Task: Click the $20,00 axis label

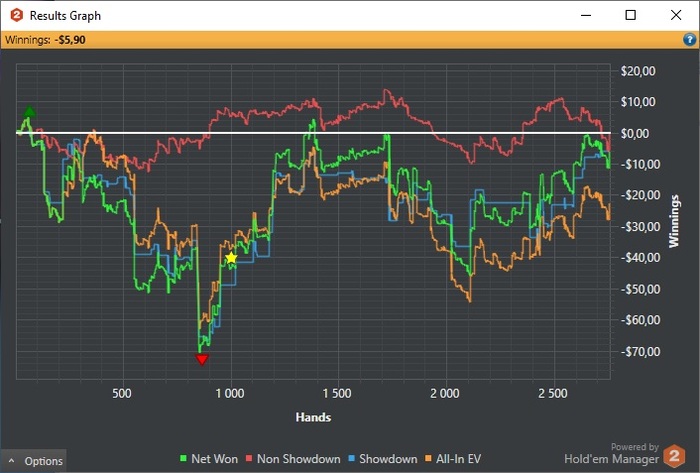Action: point(638,71)
